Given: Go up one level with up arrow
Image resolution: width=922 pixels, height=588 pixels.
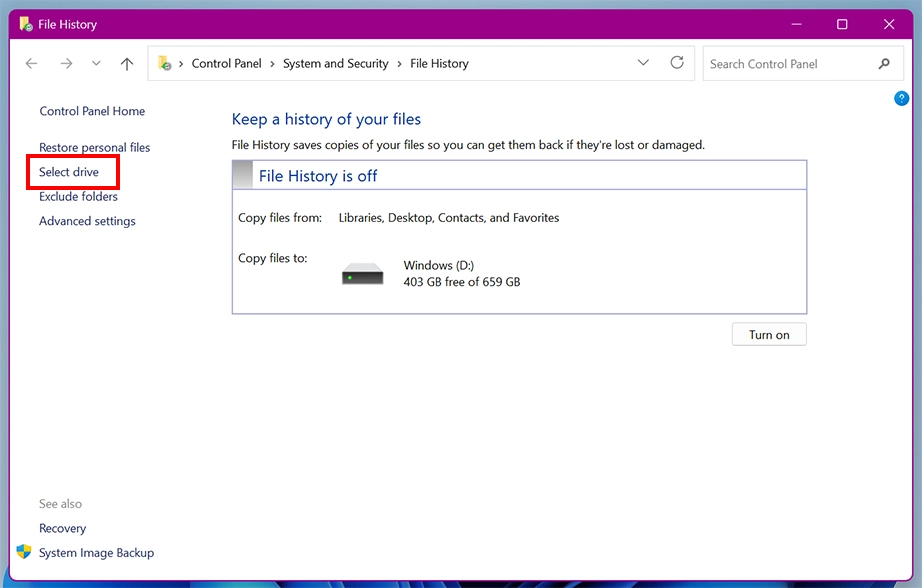Looking at the screenshot, I should click(x=127, y=64).
